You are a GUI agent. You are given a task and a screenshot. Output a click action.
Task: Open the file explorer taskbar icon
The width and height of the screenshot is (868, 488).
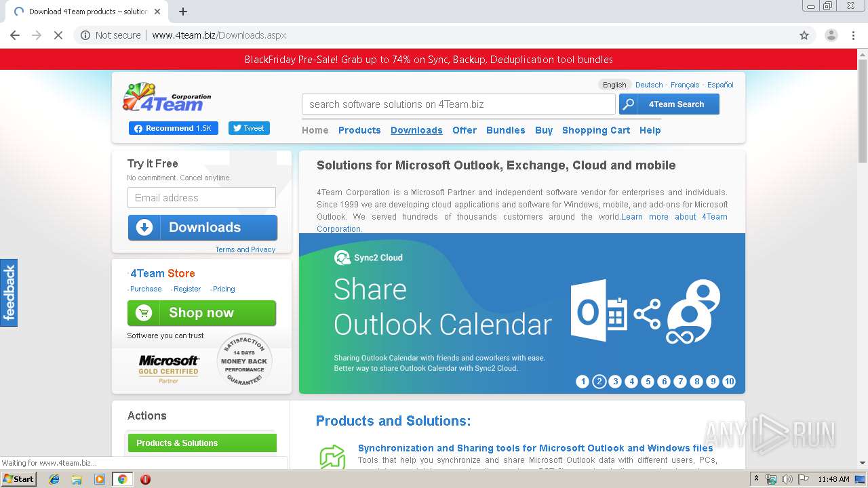77,479
